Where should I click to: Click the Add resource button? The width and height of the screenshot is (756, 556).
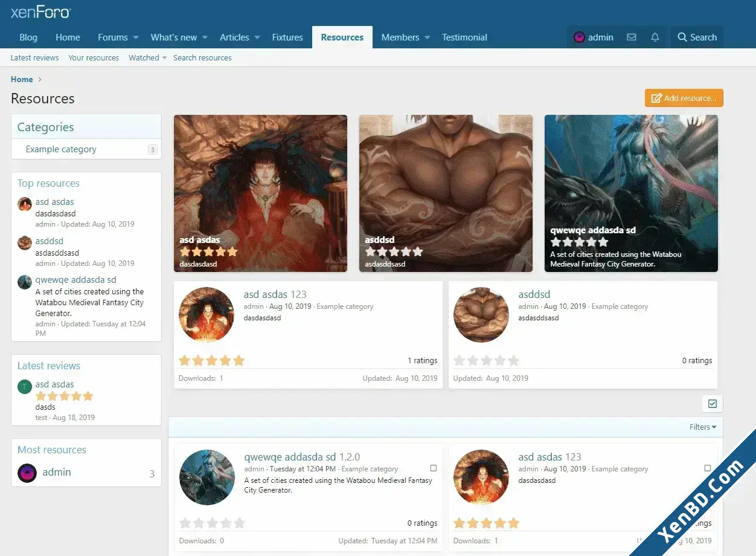[x=684, y=98]
